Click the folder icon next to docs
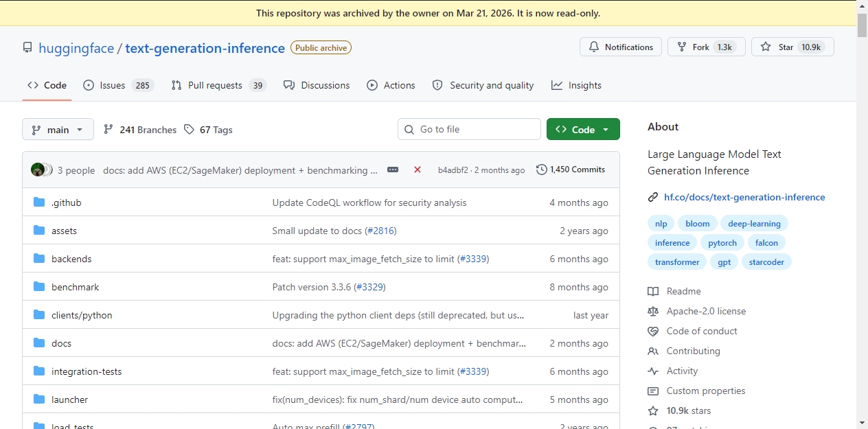Image resolution: width=868 pixels, height=429 pixels. (x=39, y=343)
